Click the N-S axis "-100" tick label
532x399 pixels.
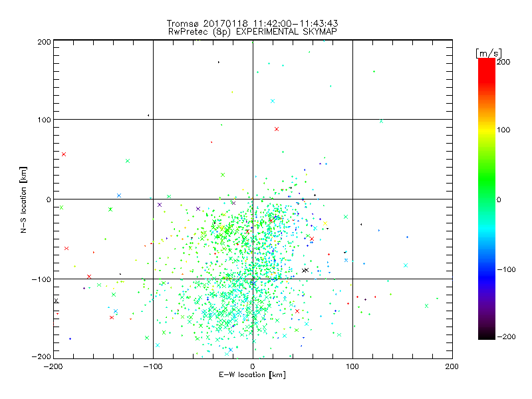pyautogui.click(x=41, y=279)
